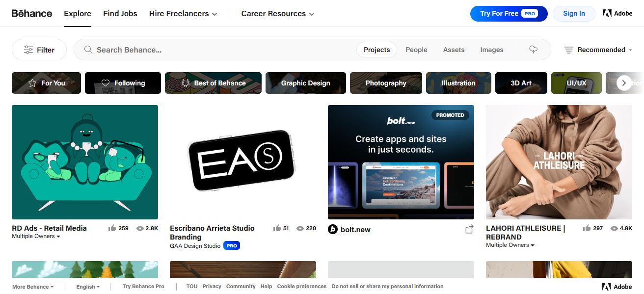Open the Find Jobs page
Image resolution: width=644 pixels, height=294 pixels.
[120, 14]
